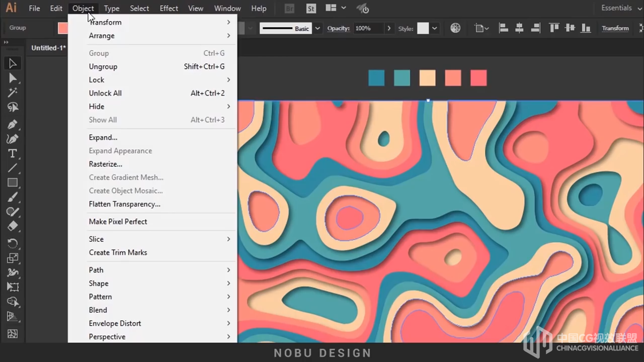Click the cream palette square
Viewport: 644px width, 362px height.
[428, 78]
